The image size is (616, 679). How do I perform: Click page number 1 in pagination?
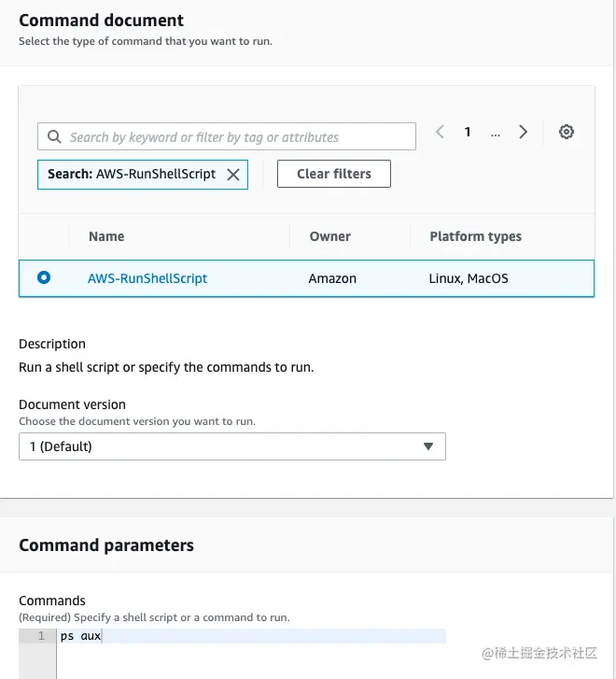click(x=468, y=133)
